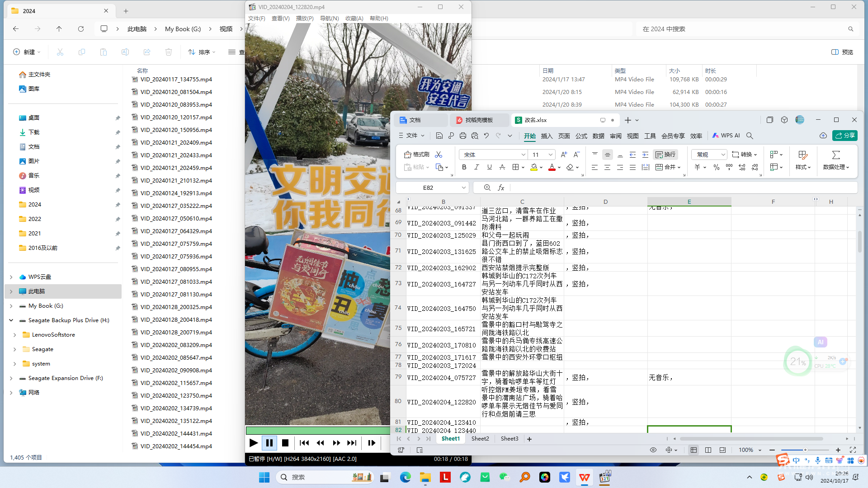Click the Bold formatting icon

(x=464, y=167)
